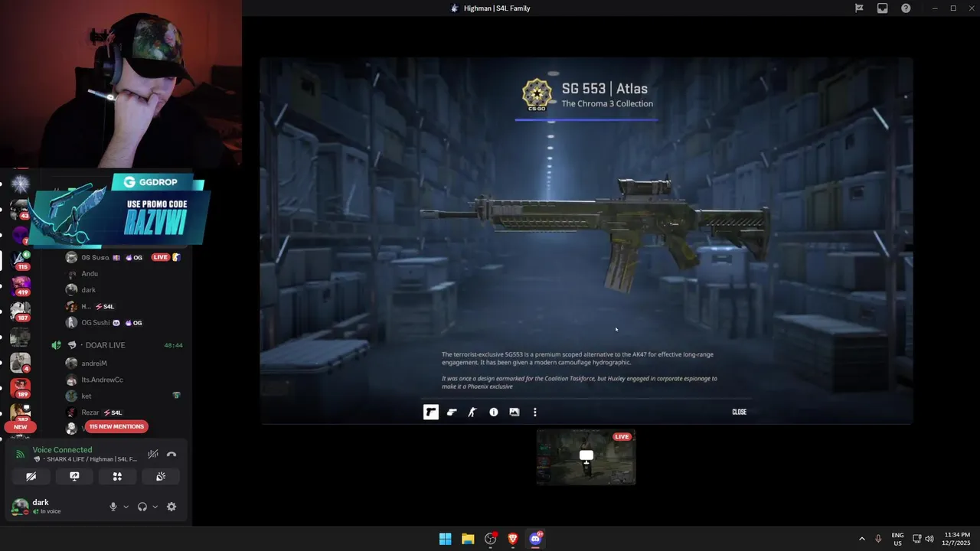Expand headphone output options arrow
Screen dimensions: 980x551
point(155,507)
